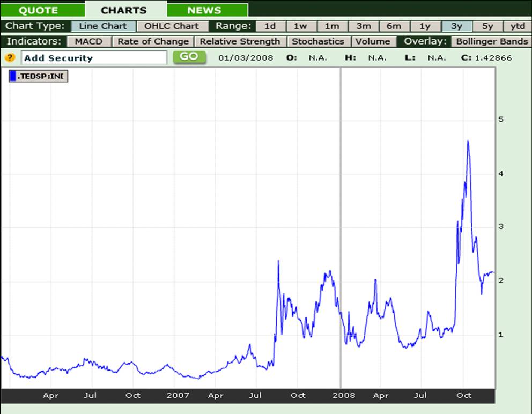532x414 pixels.
Task: Select the CHARTS tab
Action: 123,10
